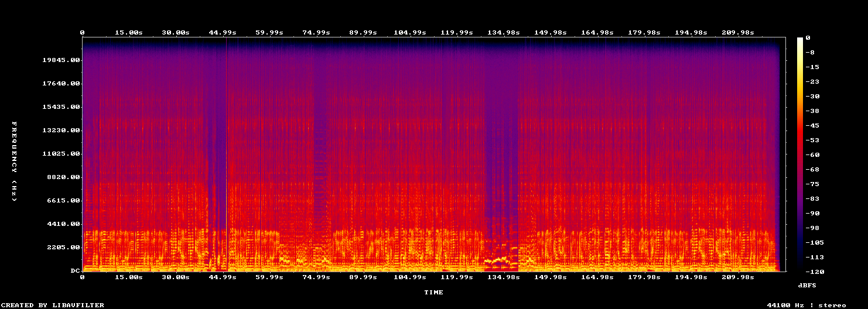Click 74.99s on the lower time axis
This screenshot has width=868, height=309.
point(316,277)
